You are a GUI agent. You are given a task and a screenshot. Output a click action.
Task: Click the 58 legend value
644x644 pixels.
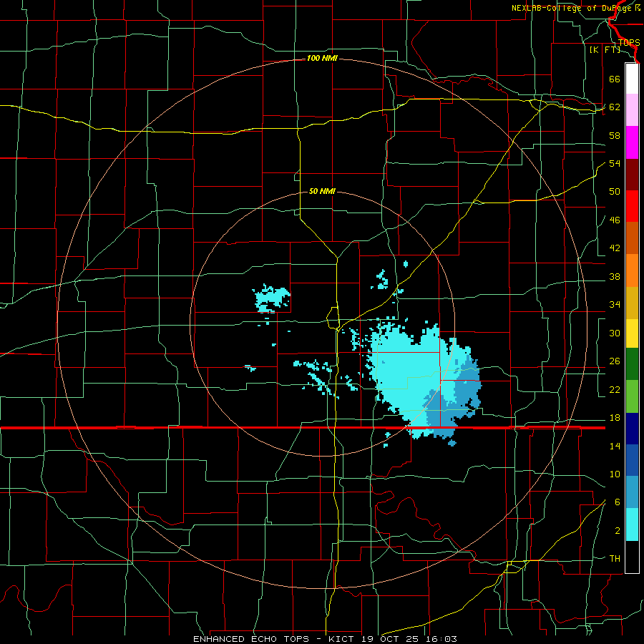coord(615,135)
